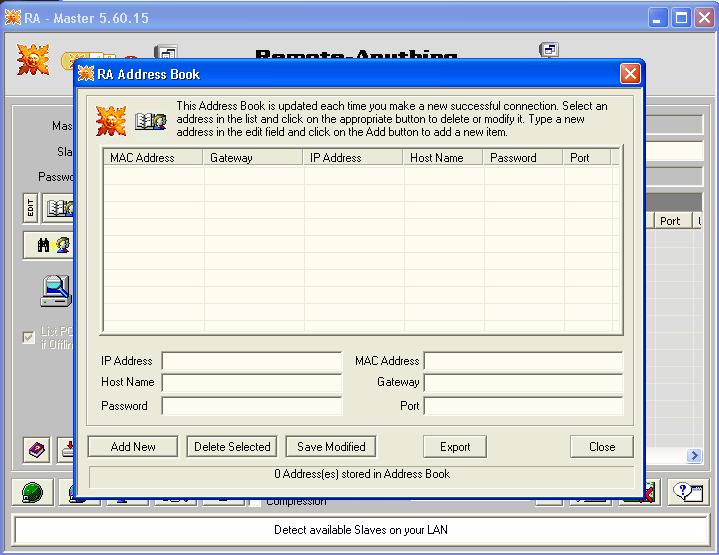Click the computer with magnifier scan icon
This screenshot has height=555, width=719.
pos(56,291)
